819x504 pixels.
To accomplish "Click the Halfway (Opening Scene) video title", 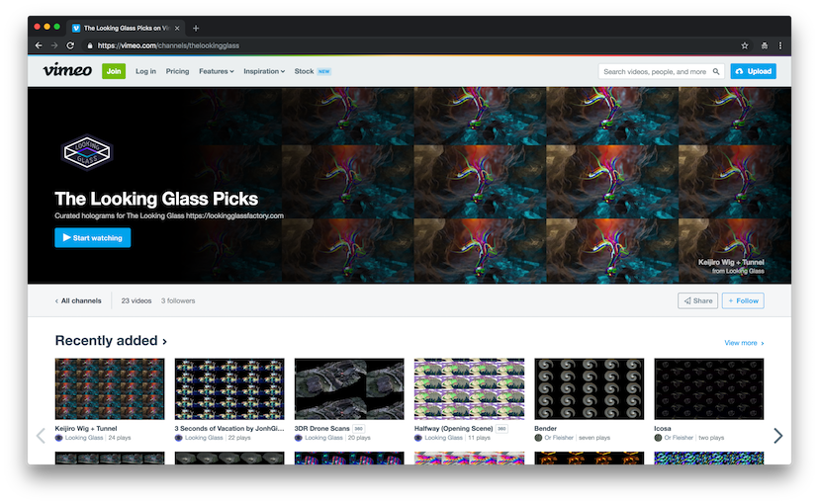I will point(454,428).
